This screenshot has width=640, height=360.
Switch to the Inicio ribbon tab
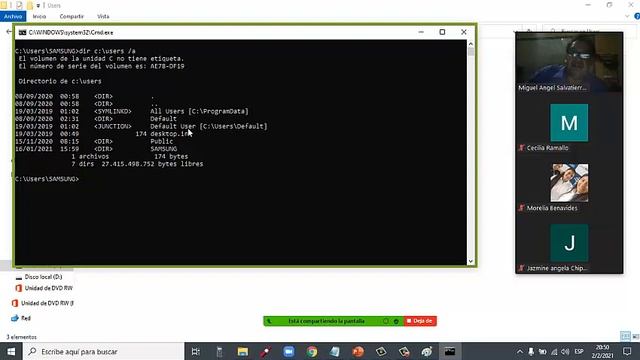click(39, 16)
